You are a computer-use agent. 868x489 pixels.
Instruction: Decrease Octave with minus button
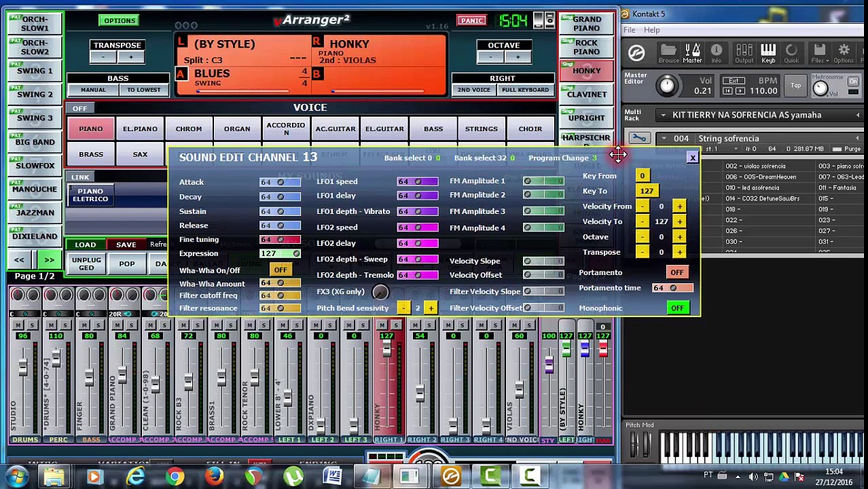pyautogui.click(x=642, y=237)
